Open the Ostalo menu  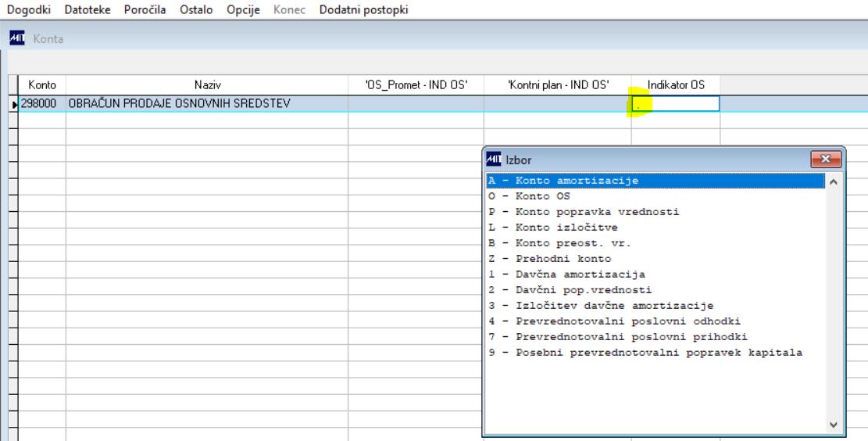pyautogui.click(x=196, y=9)
